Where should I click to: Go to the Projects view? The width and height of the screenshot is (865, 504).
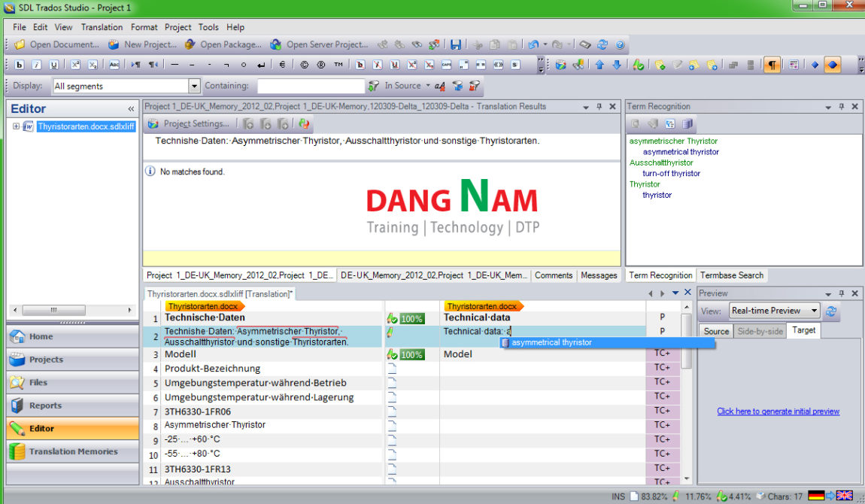click(73, 360)
